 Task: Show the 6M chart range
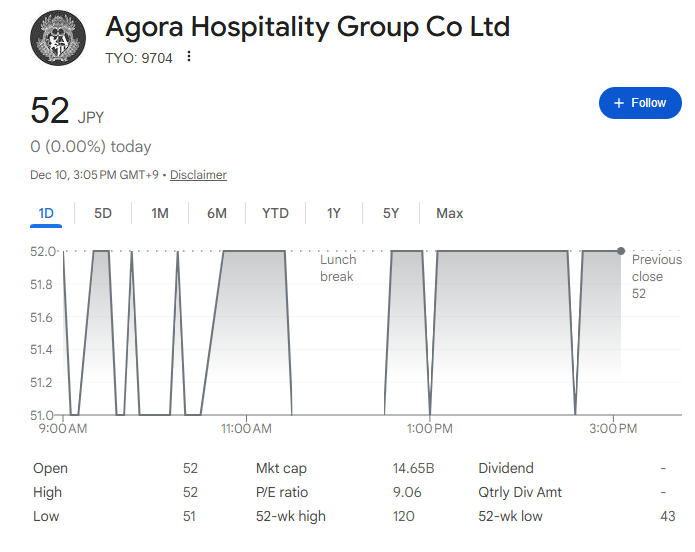pyautogui.click(x=217, y=213)
